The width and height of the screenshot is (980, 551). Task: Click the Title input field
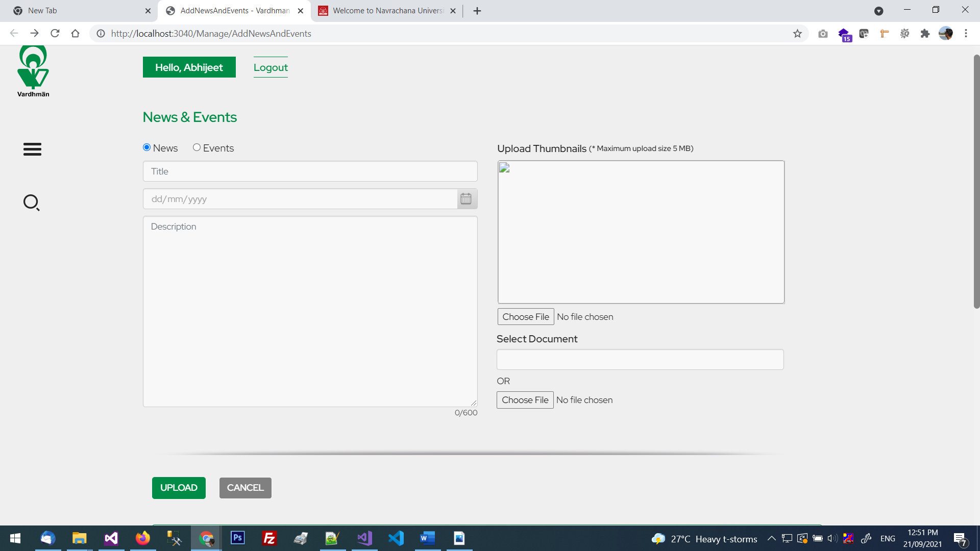click(x=310, y=171)
